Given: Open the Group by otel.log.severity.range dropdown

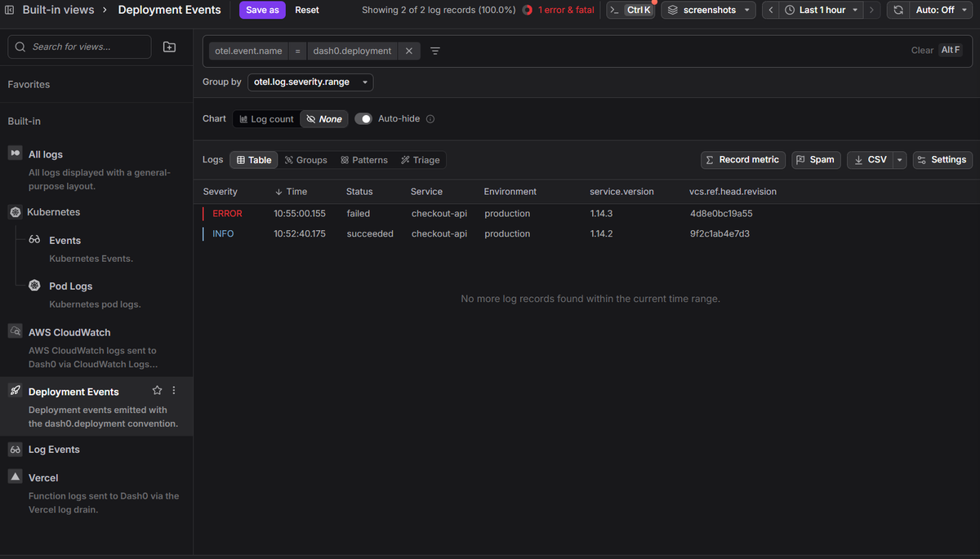Looking at the screenshot, I should click(x=310, y=82).
